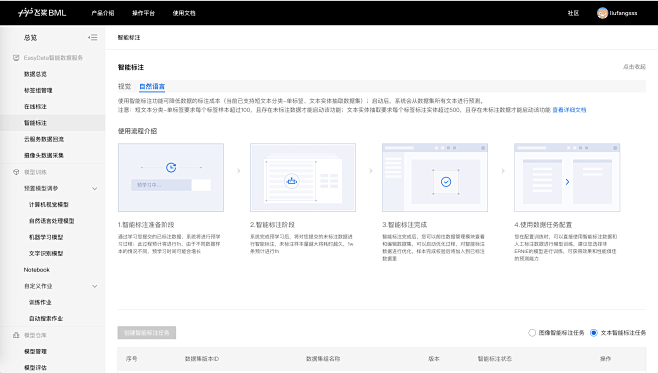Click the 操作 column header
Image resolution: width=658 pixels, height=373 pixels.
[605, 359]
